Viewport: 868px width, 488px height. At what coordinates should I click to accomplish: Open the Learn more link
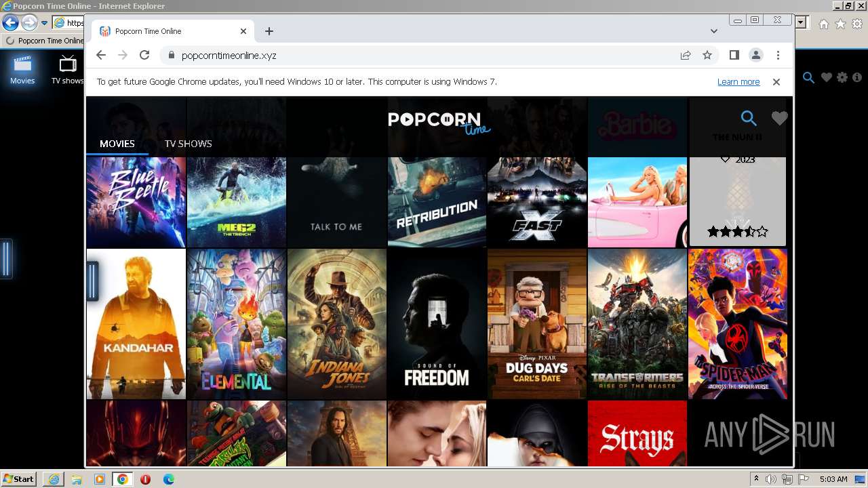coord(738,82)
